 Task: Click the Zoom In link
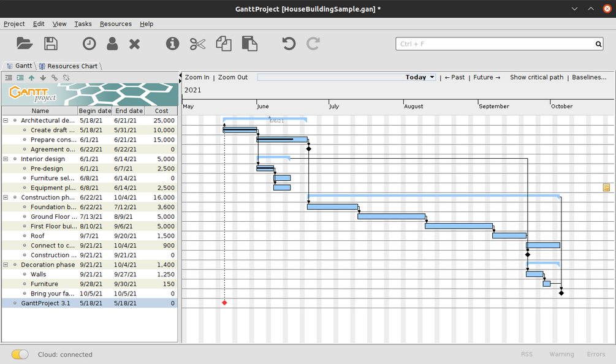click(197, 77)
